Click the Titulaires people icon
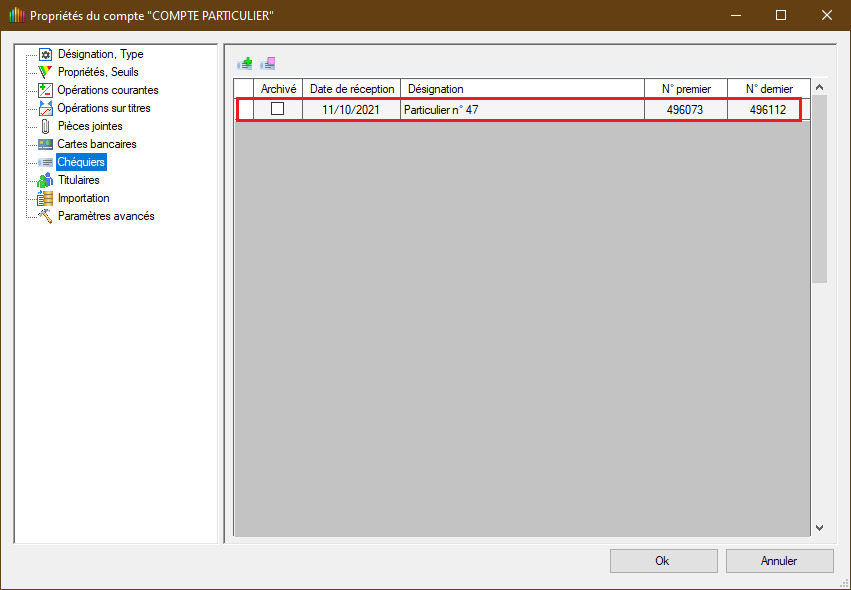 (45, 180)
